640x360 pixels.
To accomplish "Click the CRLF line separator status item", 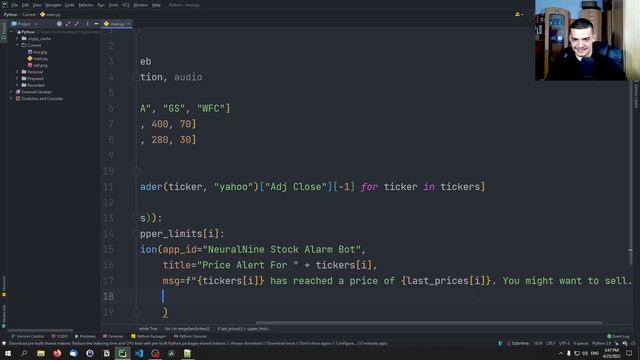I will click(x=551, y=344).
